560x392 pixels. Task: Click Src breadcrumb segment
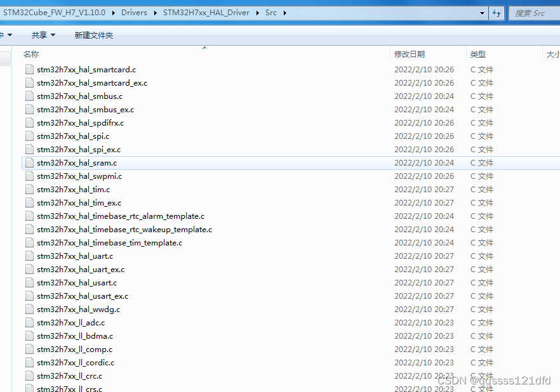(271, 13)
